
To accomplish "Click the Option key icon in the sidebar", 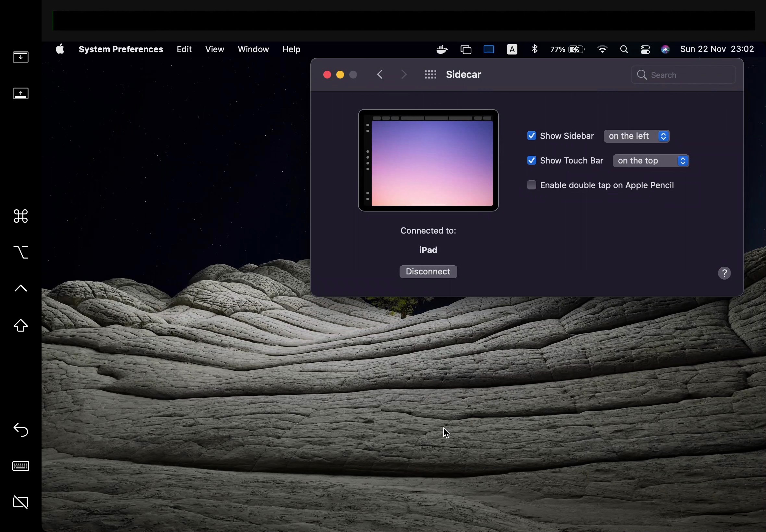I will [x=21, y=253].
